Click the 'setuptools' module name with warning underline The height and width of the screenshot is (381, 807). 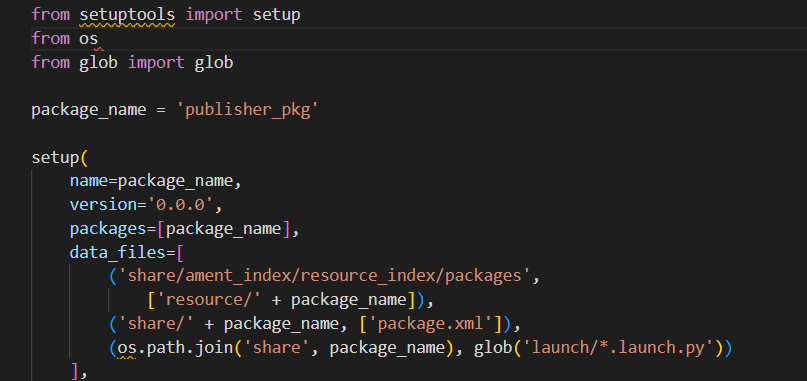point(127,15)
